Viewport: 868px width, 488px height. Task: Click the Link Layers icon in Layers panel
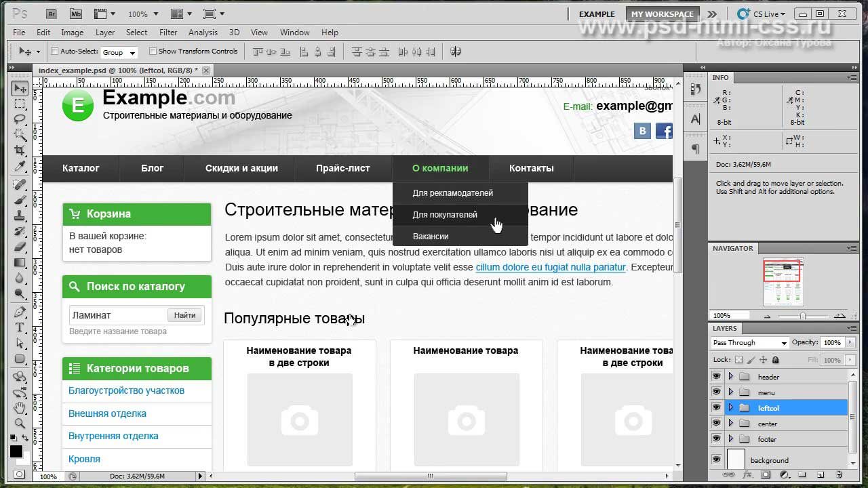tap(730, 475)
